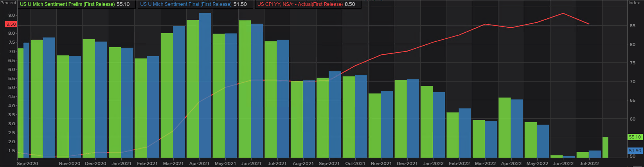644x167 pixels.
Task: Click the 9.0 tick on Percent axis
Action: point(11,15)
